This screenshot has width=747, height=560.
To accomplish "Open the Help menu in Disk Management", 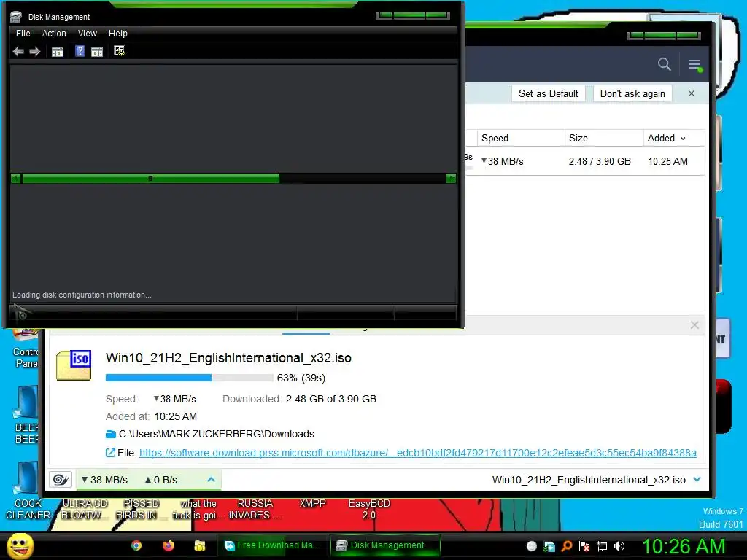I will tap(117, 34).
